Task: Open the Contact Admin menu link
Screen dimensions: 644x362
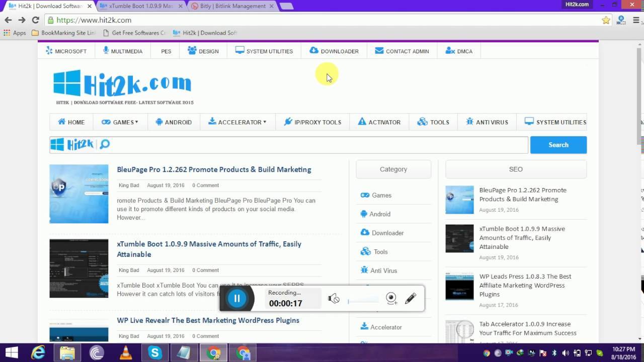Action: coord(402,51)
